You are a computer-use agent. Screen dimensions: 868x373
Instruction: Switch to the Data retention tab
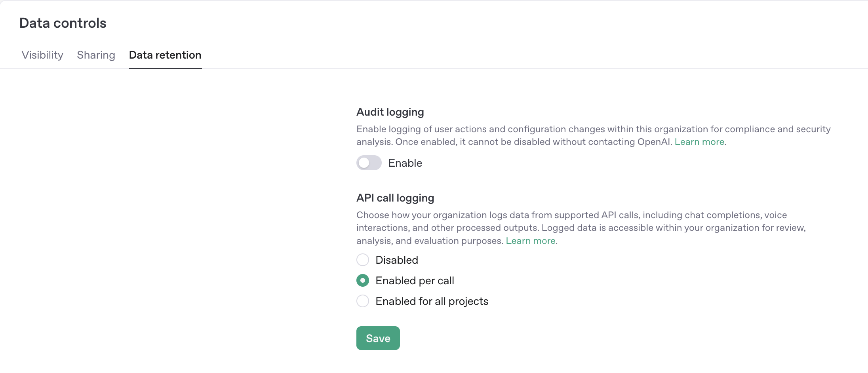pyautogui.click(x=165, y=55)
